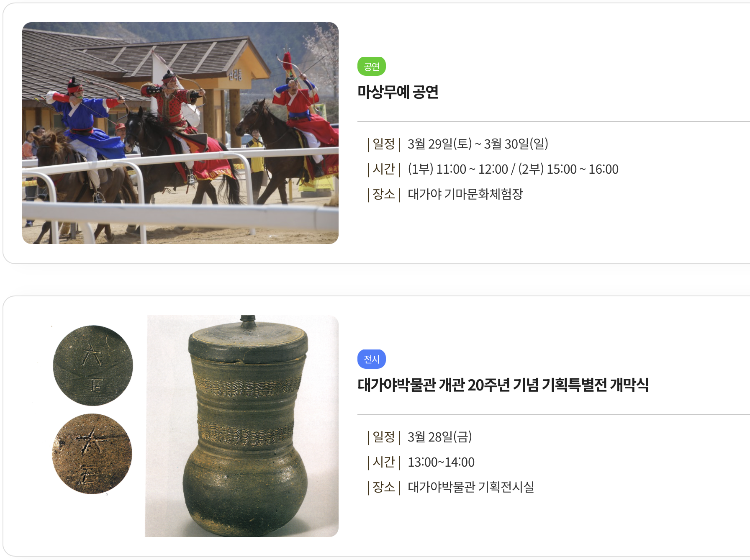
Task: Click the venue 대가야박물관 기획전시실
Action: click(471, 487)
